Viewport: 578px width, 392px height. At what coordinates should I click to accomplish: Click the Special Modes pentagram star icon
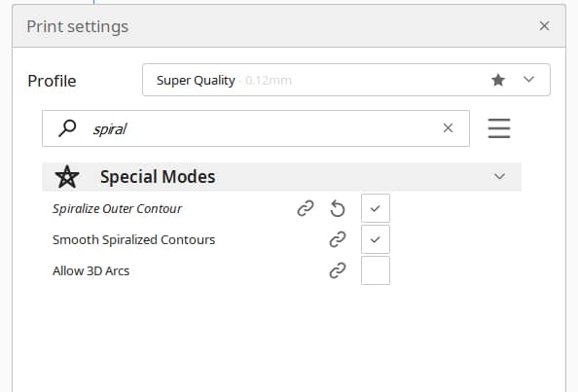pos(67,177)
